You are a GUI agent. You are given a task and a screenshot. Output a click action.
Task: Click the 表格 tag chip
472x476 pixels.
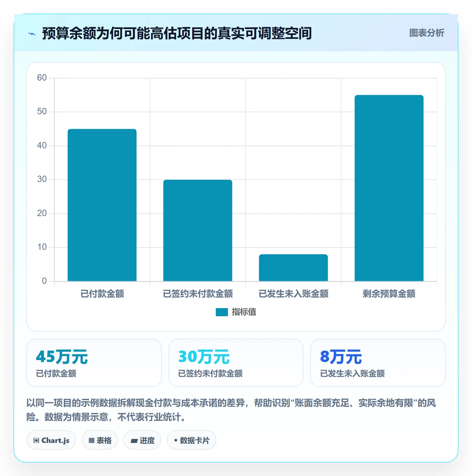(x=100, y=440)
